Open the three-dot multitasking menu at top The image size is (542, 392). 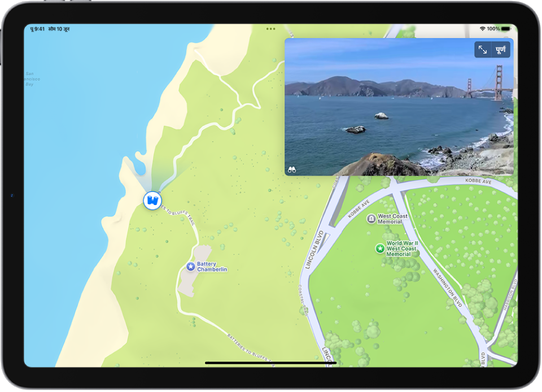pos(270,29)
